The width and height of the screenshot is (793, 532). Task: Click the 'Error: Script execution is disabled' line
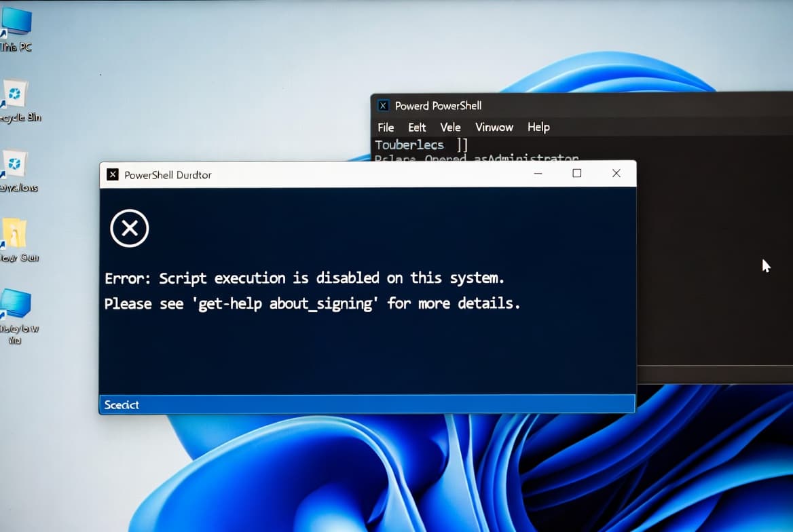click(x=304, y=278)
